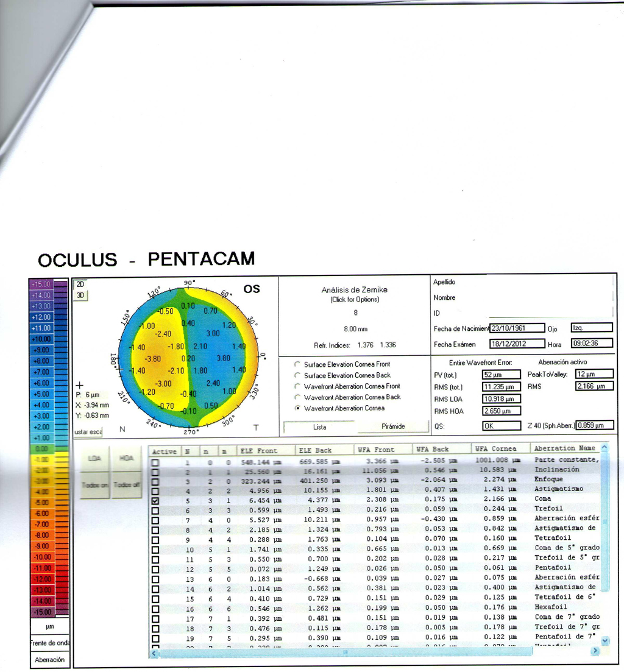Viewport: 624px width, 672px height.
Task: Enable the Inclinación row checkbox
Action: pos(155,472)
